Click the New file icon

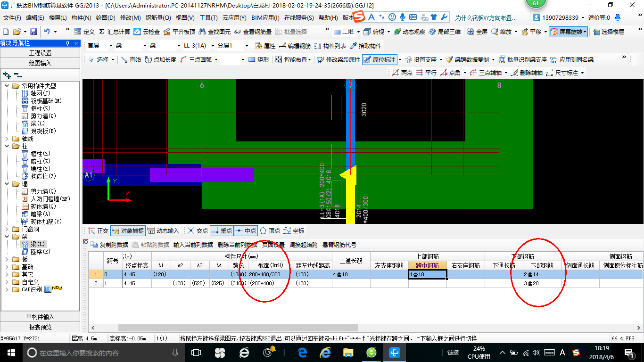coord(6,32)
